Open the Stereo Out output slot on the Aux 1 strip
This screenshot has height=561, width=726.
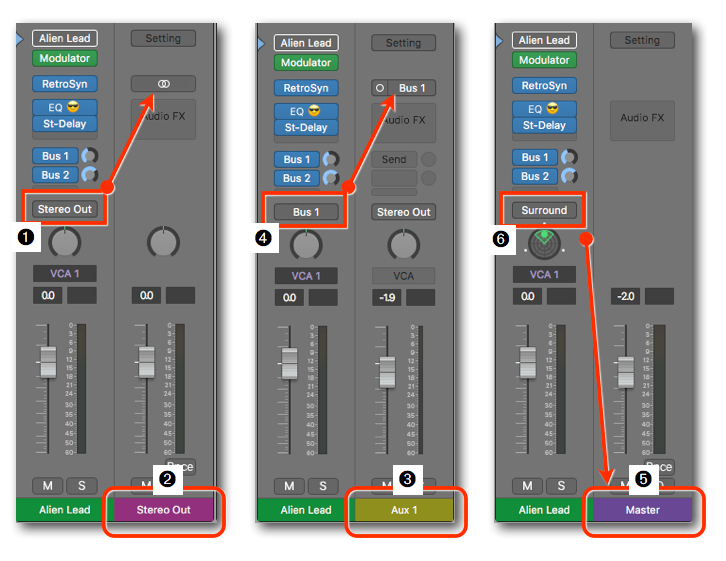[x=403, y=212]
